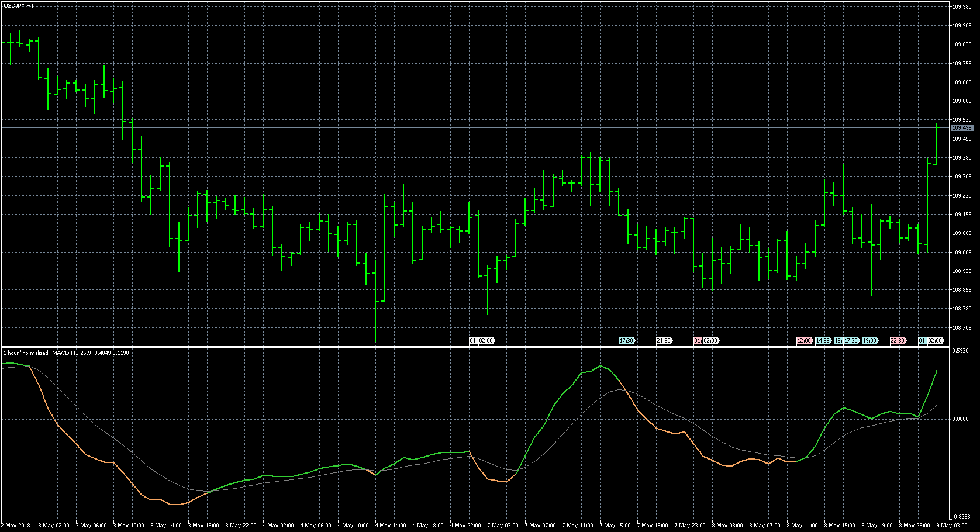Click the 19:00 event marker
This screenshot has height=532, width=980.
click(870, 341)
